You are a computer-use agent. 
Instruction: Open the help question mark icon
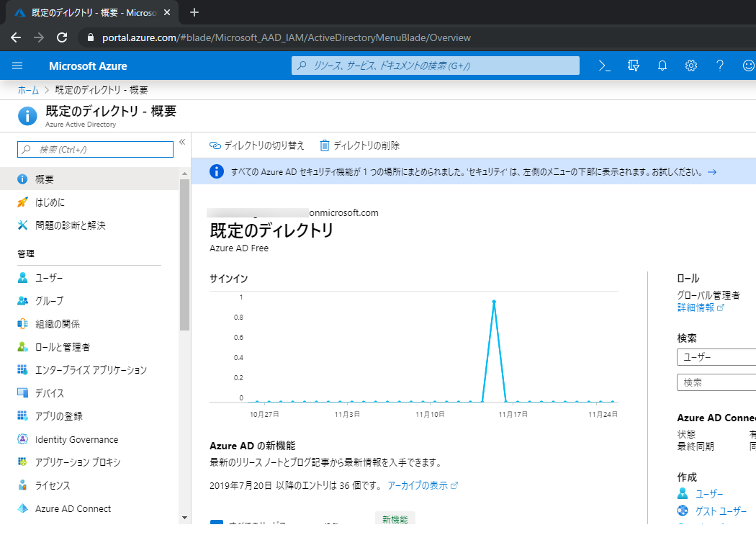coord(720,66)
